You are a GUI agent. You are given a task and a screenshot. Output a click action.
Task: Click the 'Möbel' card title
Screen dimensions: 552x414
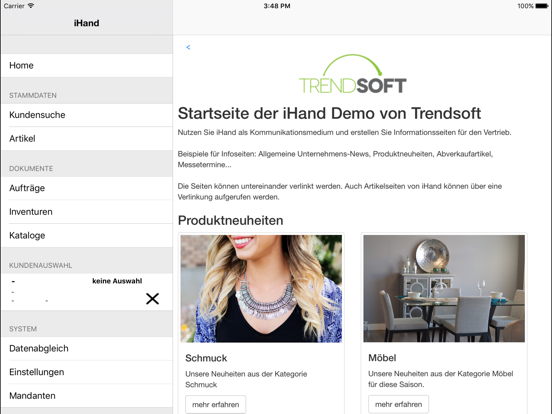[382, 358]
